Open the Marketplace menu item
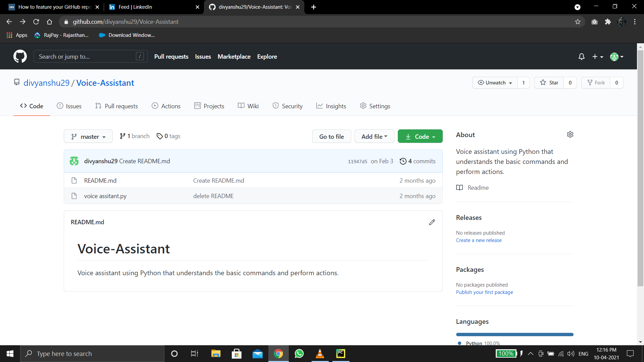The width and height of the screenshot is (644, 362). click(234, 56)
